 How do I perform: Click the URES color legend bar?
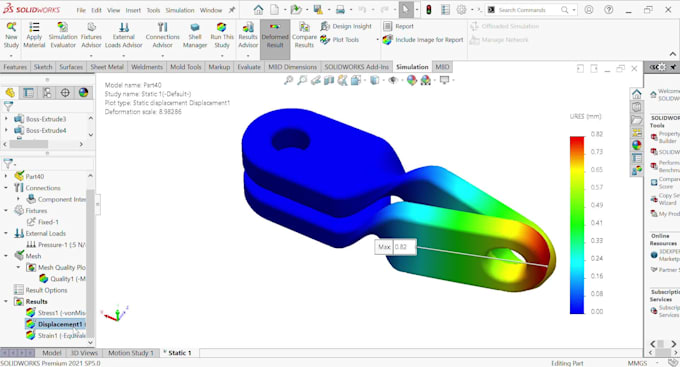click(577, 225)
